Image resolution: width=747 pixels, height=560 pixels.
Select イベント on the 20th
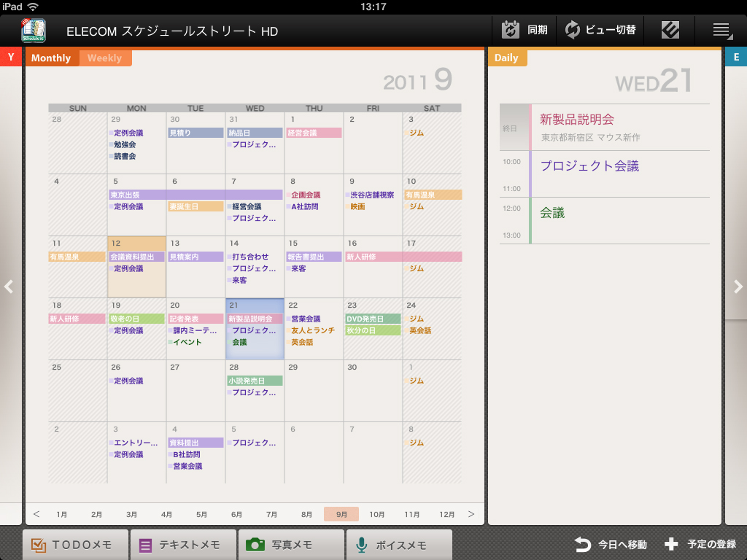tap(185, 342)
